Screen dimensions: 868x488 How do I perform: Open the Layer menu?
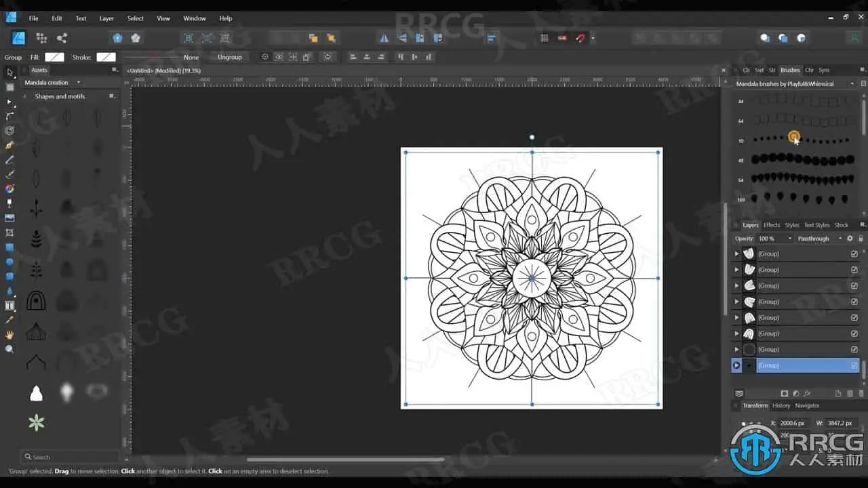click(x=106, y=18)
